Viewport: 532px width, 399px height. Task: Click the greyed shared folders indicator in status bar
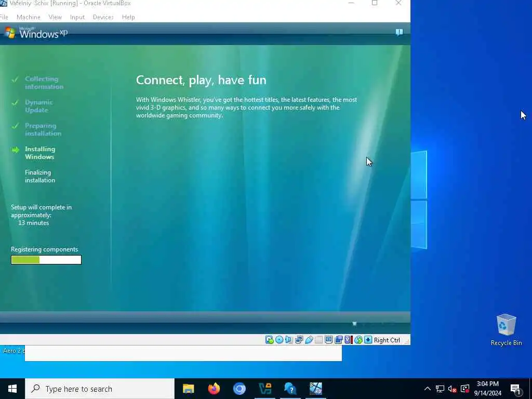point(318,340)
